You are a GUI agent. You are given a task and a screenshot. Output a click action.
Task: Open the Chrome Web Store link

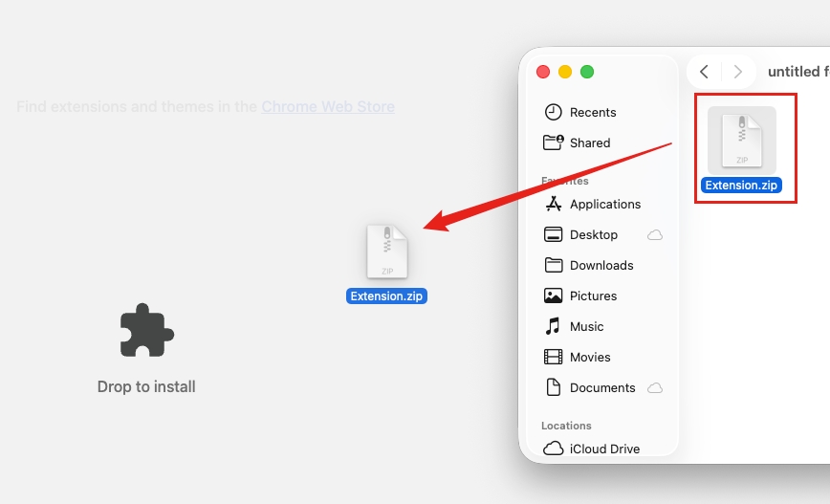pyautogui.click(x=327, y=107)
